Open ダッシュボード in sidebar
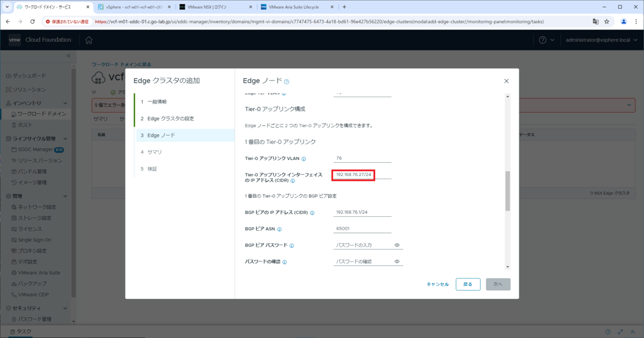644x338 pixels. click(x=28, y=76)
